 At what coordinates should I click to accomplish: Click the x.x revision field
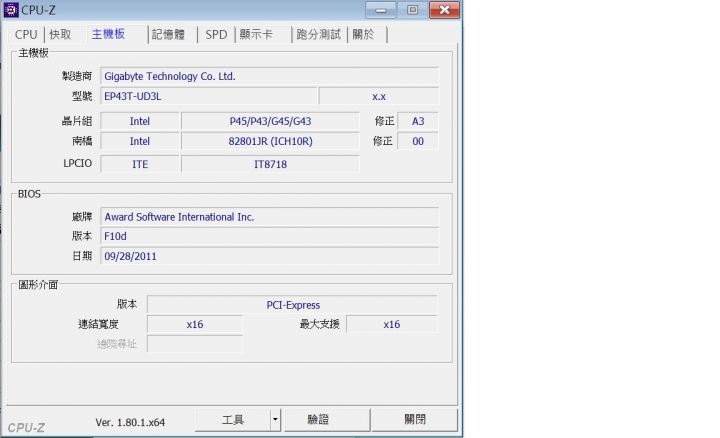tap(379, 96)
